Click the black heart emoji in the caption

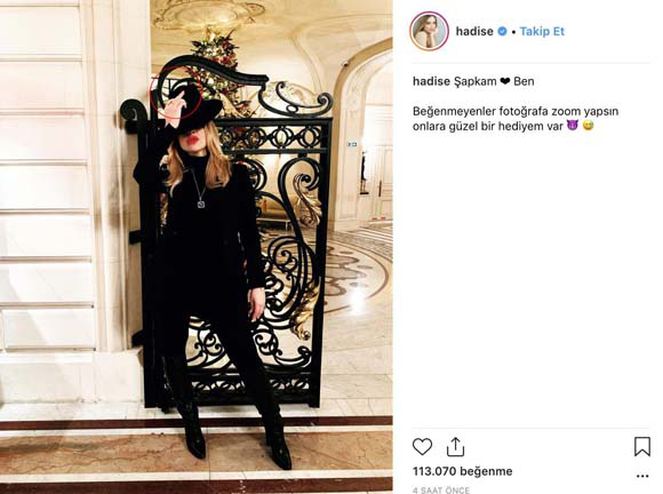click(x=505, y=81)
